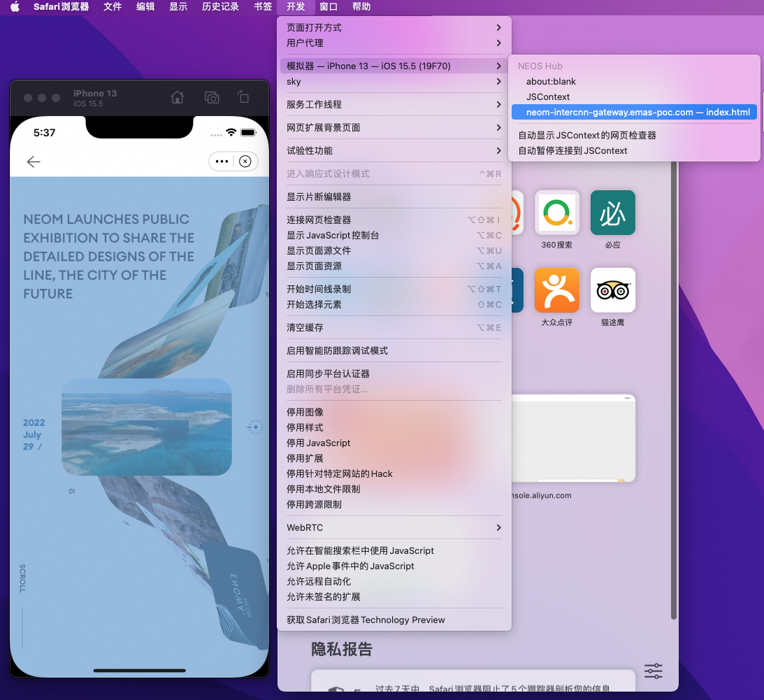Toggle 允许在智能搜索栏中使用JavaScript
The height and width of the screenshot is (700, 764).
point(394,550)
